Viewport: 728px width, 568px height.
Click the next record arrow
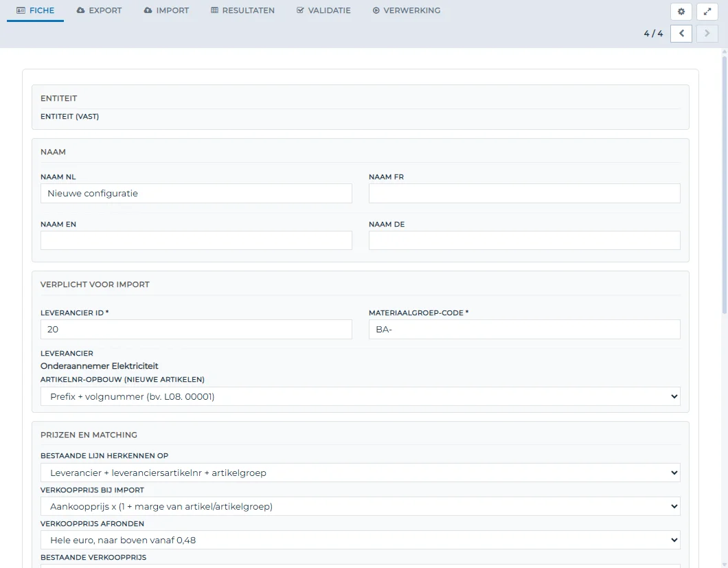pyautogui.click(x=707, y=34)
